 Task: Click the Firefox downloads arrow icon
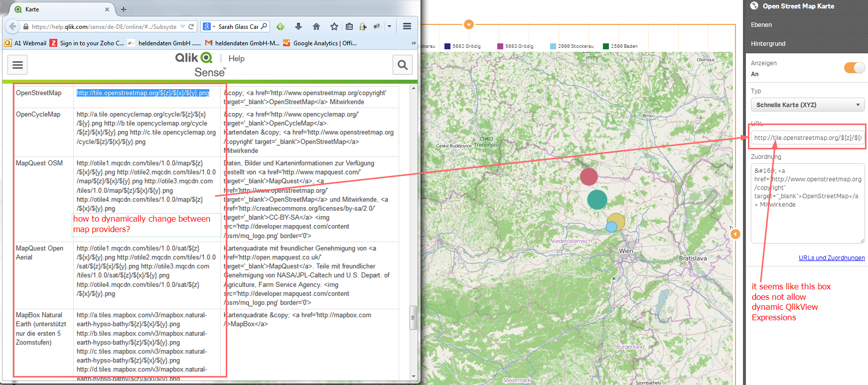pos(298,26)
